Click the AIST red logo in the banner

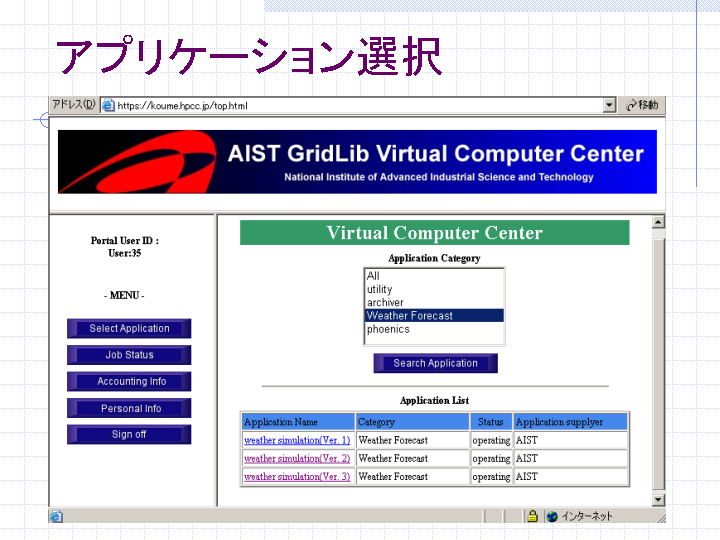tap(138, 162)
